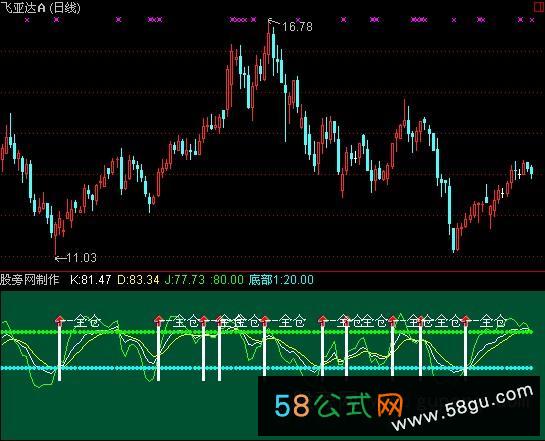The height and width of the screenshot is (441, 545).
Task: Click the www.58gu.com watermark link
Action: (x=462, y=409)
